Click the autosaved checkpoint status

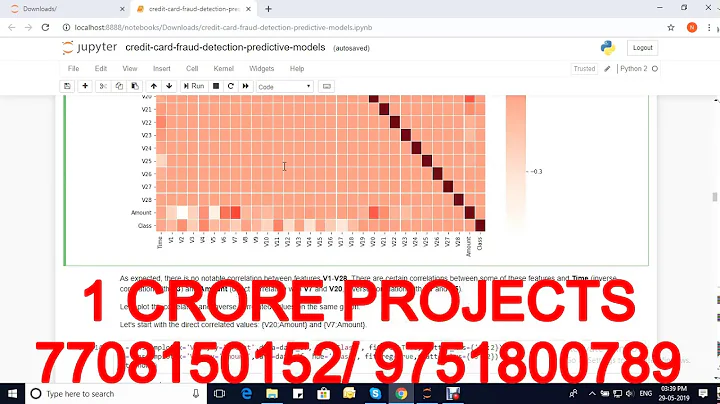tap(351, 48)
